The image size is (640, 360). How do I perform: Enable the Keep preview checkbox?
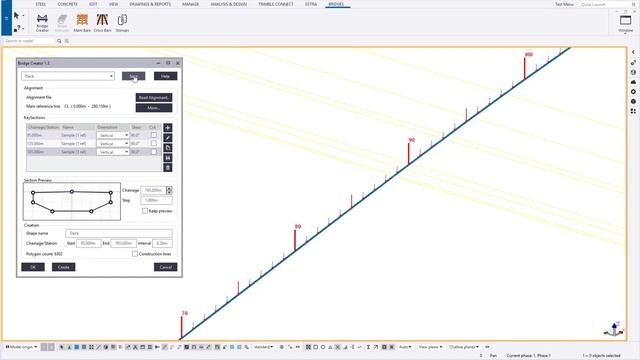(145, 211)
